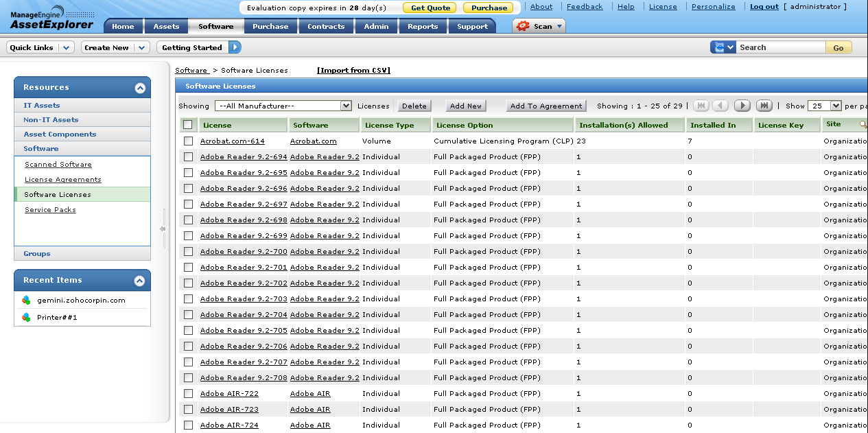Image resolution: width=868 pixels, height=433 pixels.
Task: Jump to the last page of results
Action: tap(764, 106)
